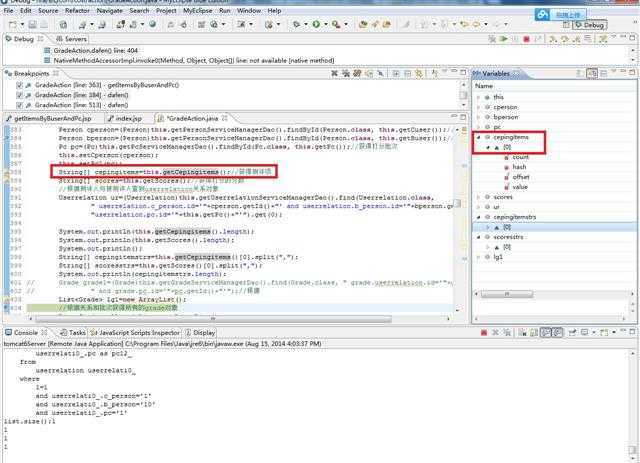This screenshot has height=463, width=640.
Task: Click the Save icon in main toolbar
Action: (x=33, y=25)
